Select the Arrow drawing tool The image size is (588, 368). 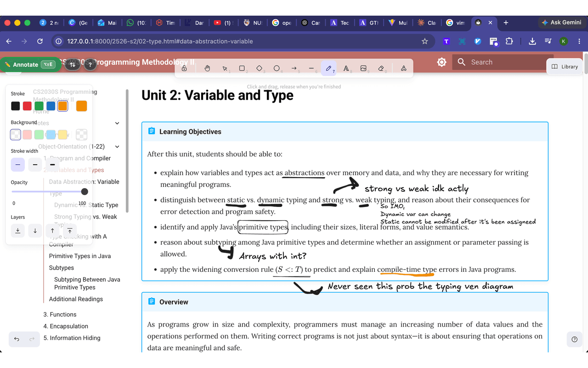pyautogui.click(x=294, y=69)
